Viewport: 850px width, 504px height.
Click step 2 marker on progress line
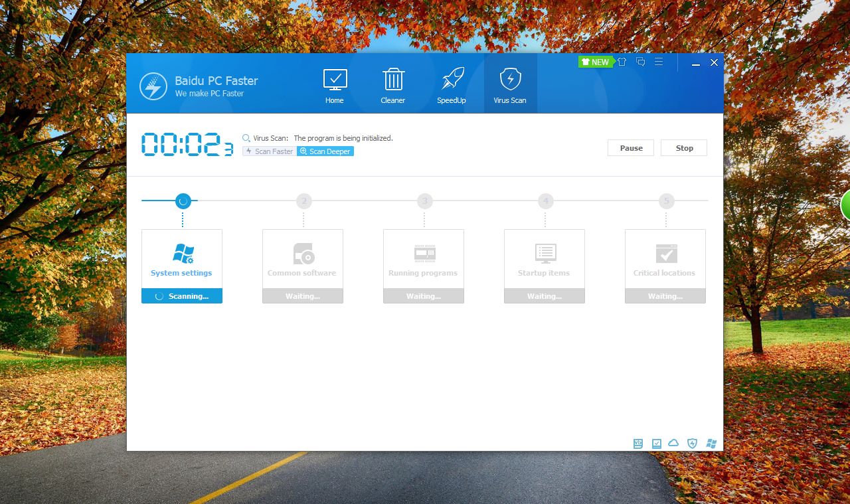tap(303, 201)
